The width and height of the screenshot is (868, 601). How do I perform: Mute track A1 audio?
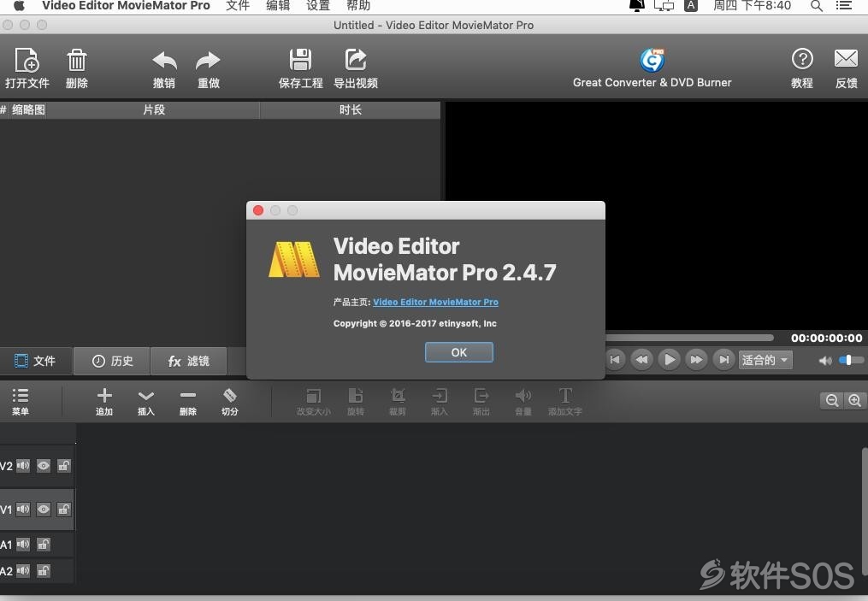tap(23, 545)
